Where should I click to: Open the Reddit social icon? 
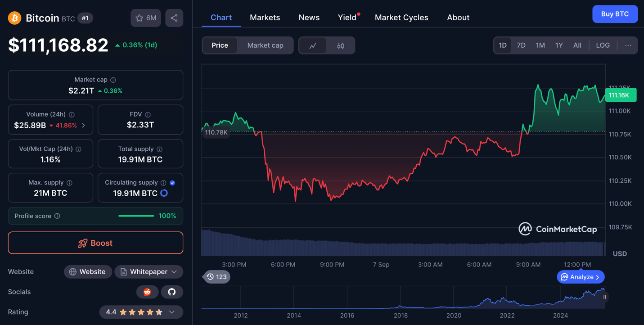point(147,292)
